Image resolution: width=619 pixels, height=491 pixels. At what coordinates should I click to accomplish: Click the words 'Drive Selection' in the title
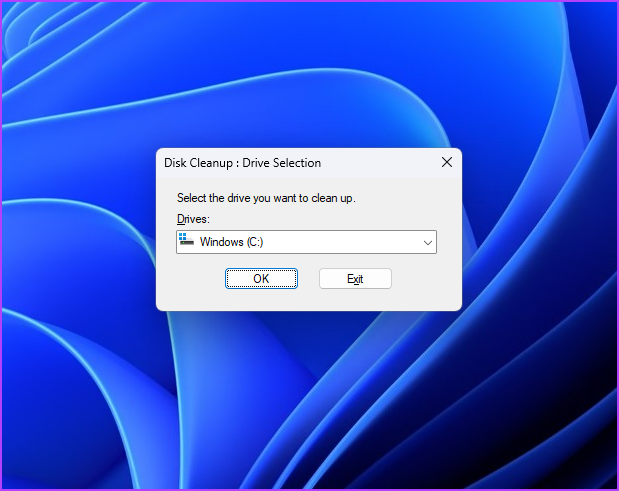(281, 163)
